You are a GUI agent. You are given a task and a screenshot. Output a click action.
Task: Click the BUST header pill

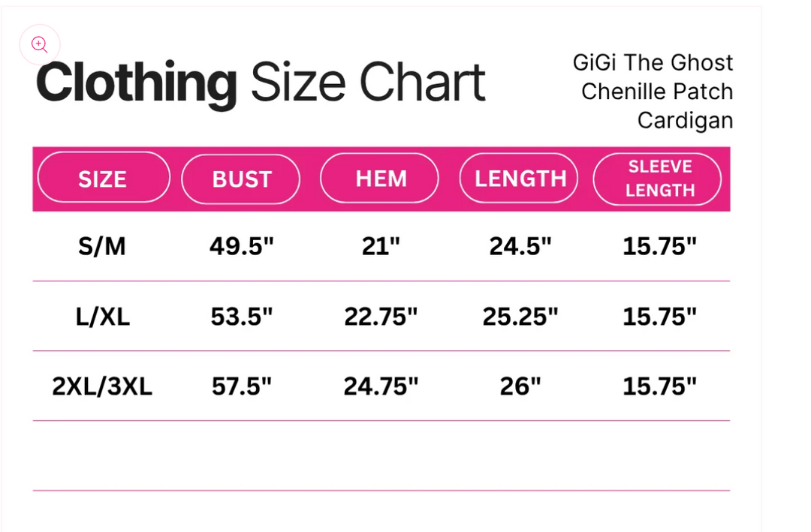pos(241,179)
